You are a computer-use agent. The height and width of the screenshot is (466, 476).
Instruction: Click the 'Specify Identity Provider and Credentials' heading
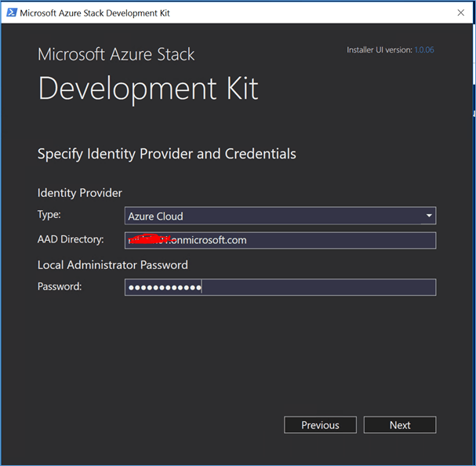pyautogui.click(x=167, y=154)
